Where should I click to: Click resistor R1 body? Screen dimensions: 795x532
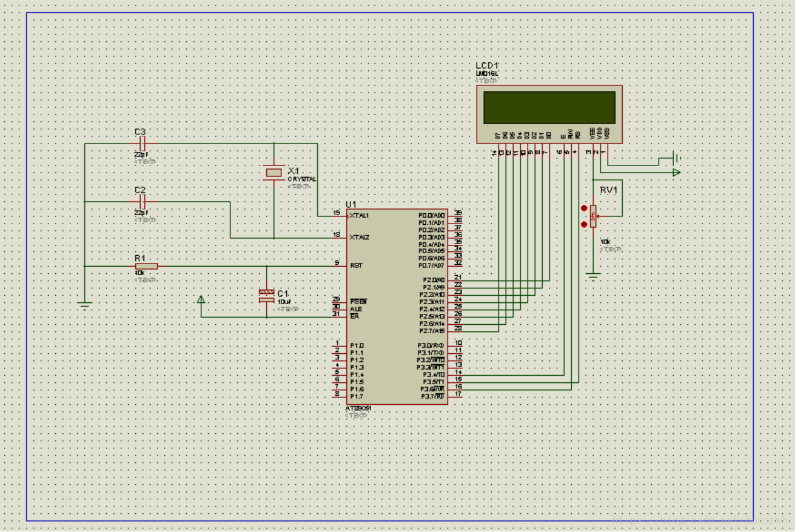[x=146, y=266]
